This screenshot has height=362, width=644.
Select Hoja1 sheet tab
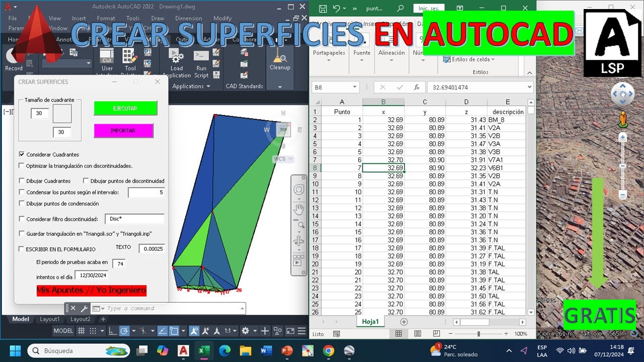click(370, 322)
